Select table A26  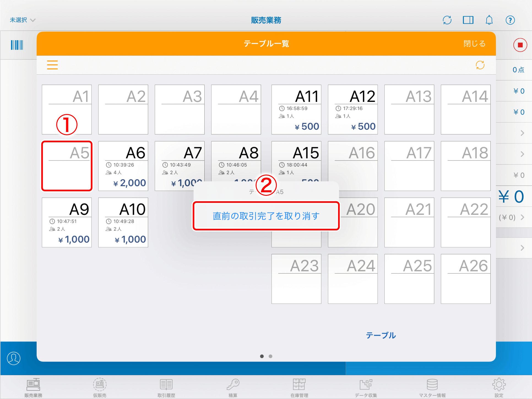coord(466,279)
